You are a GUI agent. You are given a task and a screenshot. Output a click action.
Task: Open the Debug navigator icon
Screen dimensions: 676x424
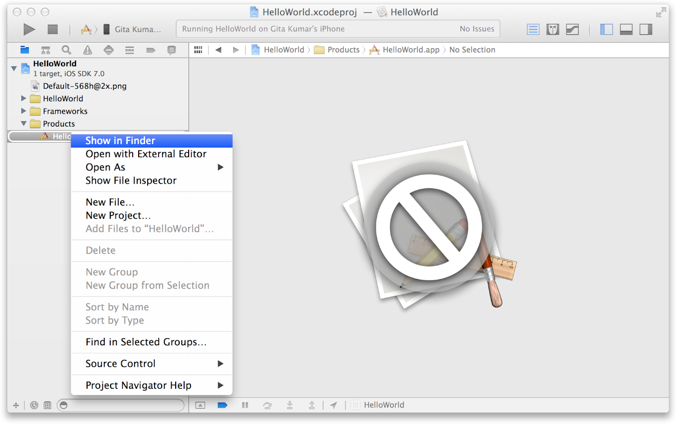click(129, 50)
